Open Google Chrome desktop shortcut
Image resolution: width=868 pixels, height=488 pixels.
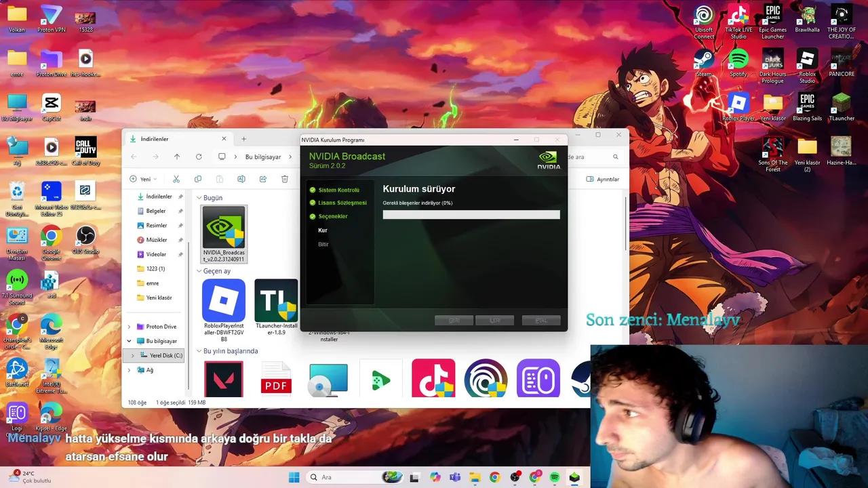point(51,242)
